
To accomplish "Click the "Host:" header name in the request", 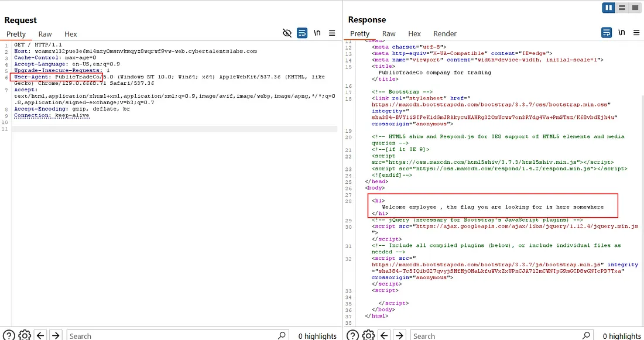I will (x=22, y=51).
